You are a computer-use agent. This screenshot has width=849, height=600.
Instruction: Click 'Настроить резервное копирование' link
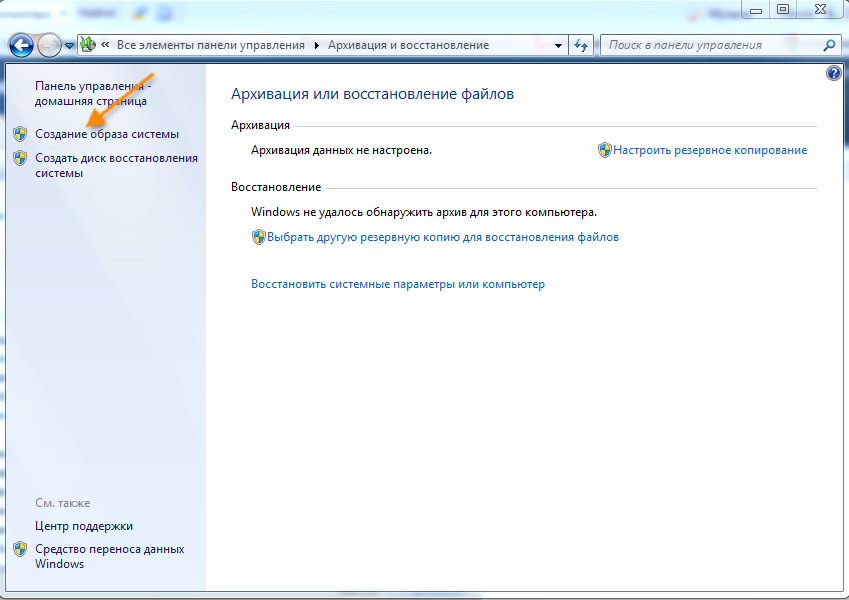[710, 150]
